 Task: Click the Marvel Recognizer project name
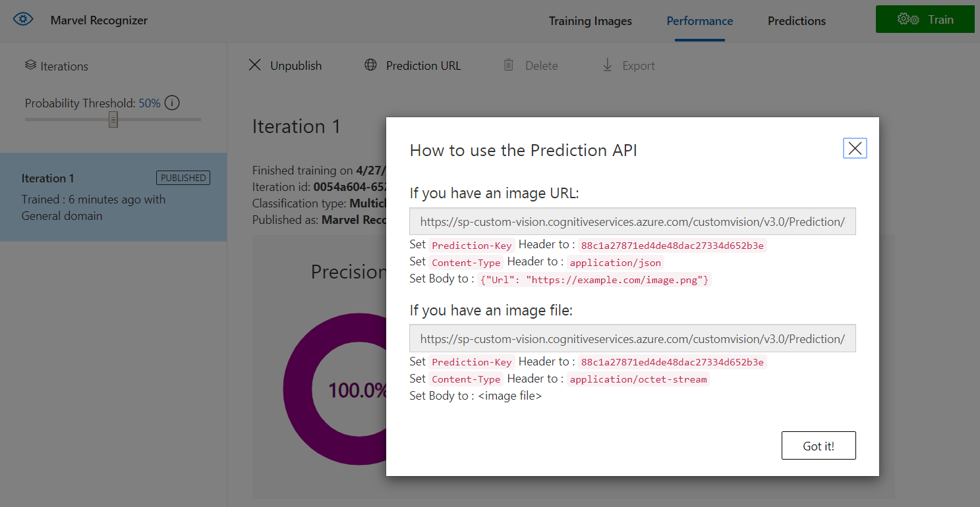pos(99,20)
